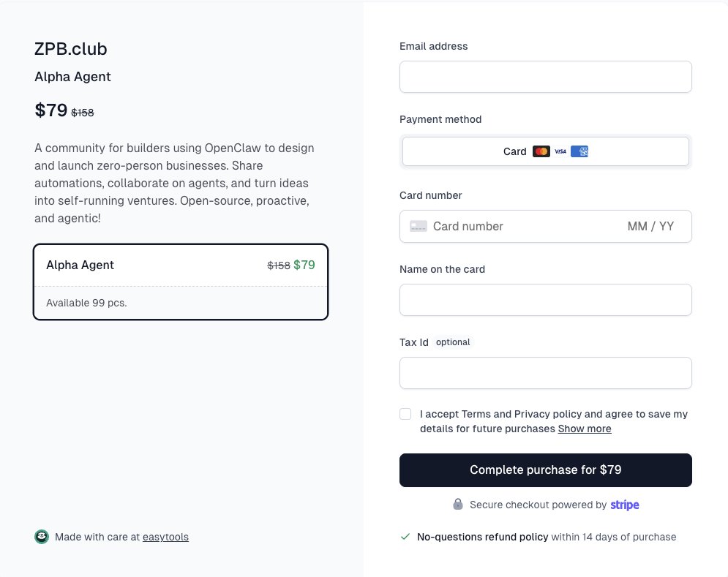Click the green refund policy checkmark
Image resolution: width=728 pixels, height=577 pixels.
405,537
